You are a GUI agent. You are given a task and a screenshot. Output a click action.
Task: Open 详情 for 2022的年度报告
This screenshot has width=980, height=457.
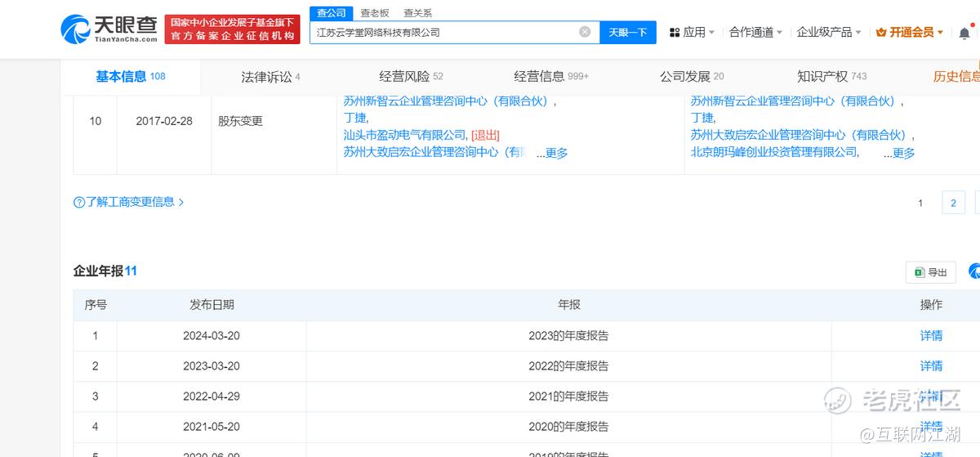point(931,365)
